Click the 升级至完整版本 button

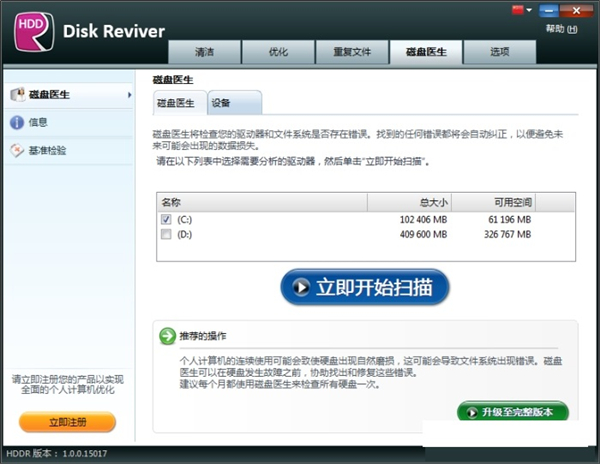point(513,412)
